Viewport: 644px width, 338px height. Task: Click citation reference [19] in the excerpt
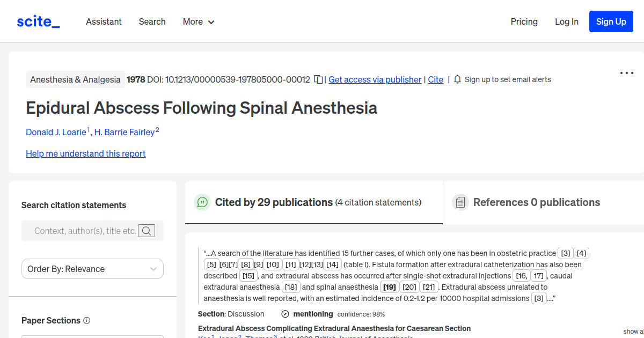click(x=389, y=286)
